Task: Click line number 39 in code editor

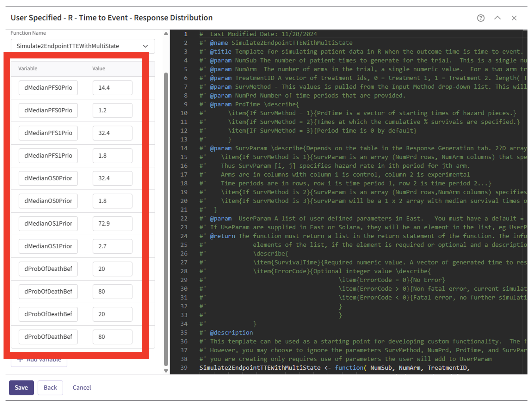Action: [184, 368]
